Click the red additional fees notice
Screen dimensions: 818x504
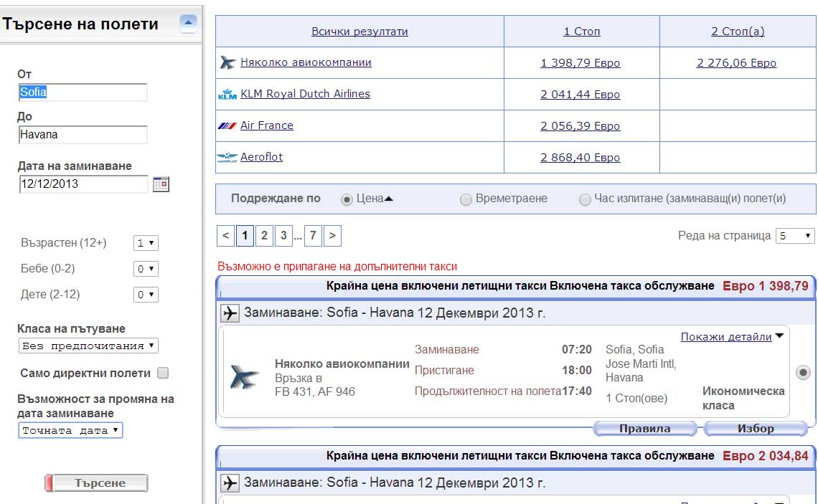click(x=337, y=266)
